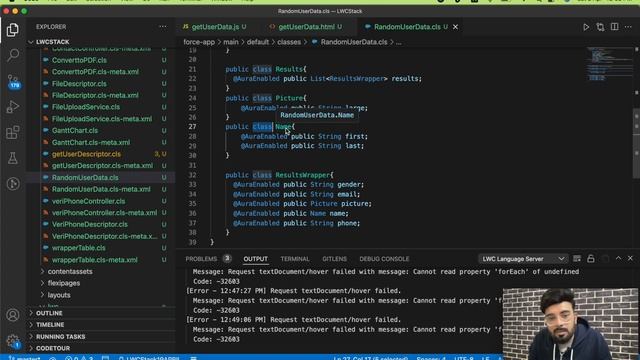Click line number 32 in gutter
Viewport: 640px width, 360px height.
[192, 175]
